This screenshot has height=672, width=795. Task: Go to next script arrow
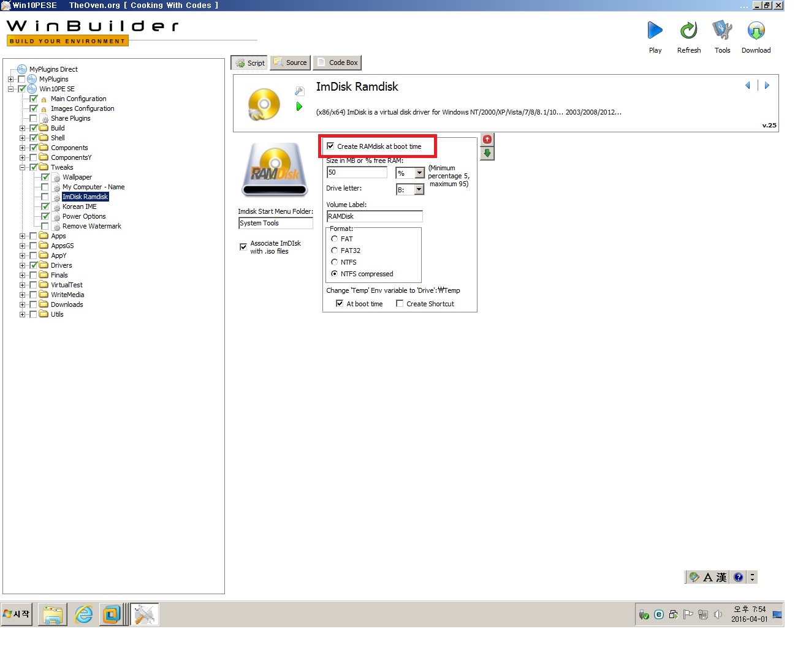(x=767, y=86)
